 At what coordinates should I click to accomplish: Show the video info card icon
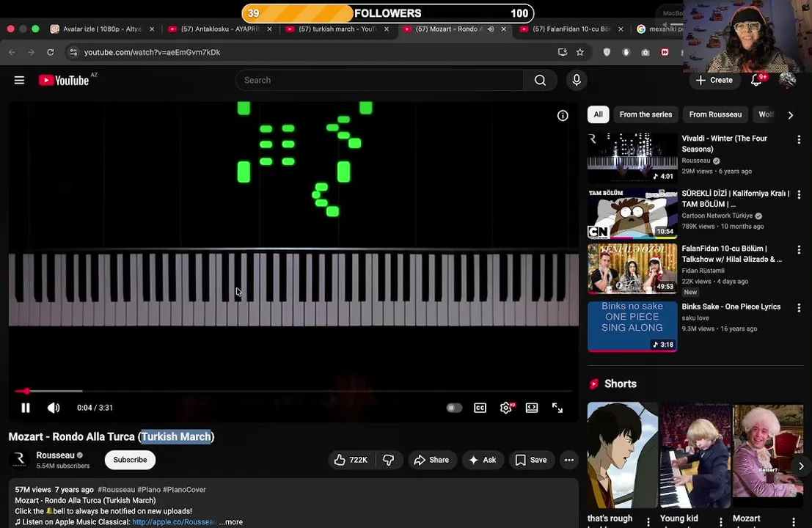click(563, 115)
